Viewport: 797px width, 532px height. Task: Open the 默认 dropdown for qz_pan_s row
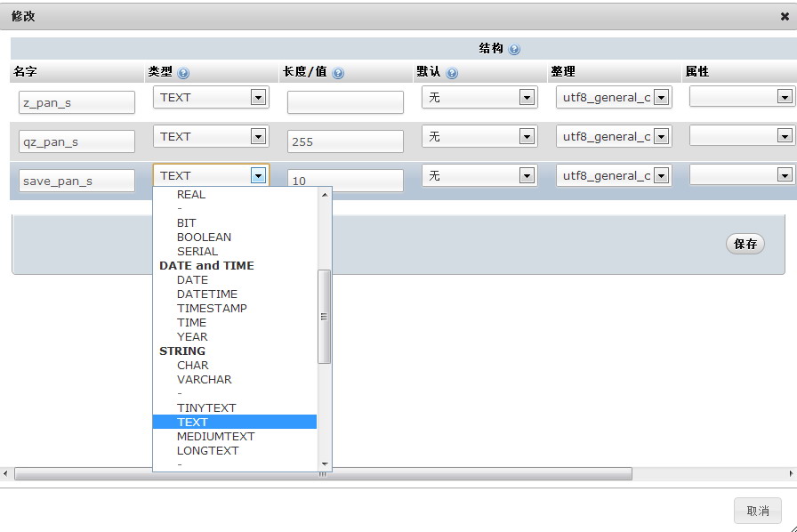click(x=527, y=136)
